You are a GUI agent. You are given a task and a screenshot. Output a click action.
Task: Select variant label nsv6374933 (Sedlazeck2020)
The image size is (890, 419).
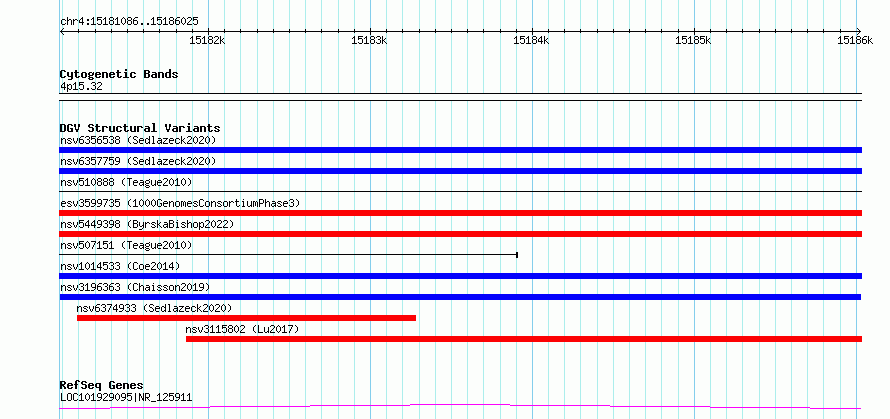click(x=154, y=308)
